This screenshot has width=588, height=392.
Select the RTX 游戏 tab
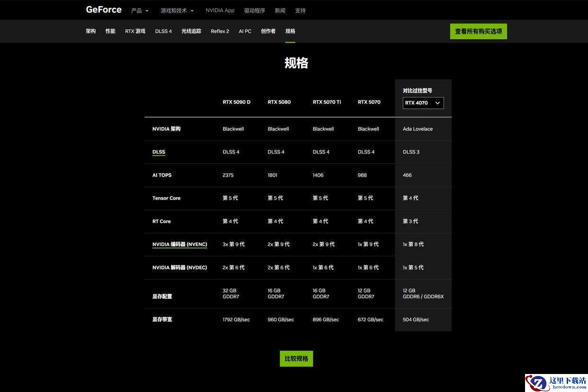pyautogui.click(x=135, y=31)
